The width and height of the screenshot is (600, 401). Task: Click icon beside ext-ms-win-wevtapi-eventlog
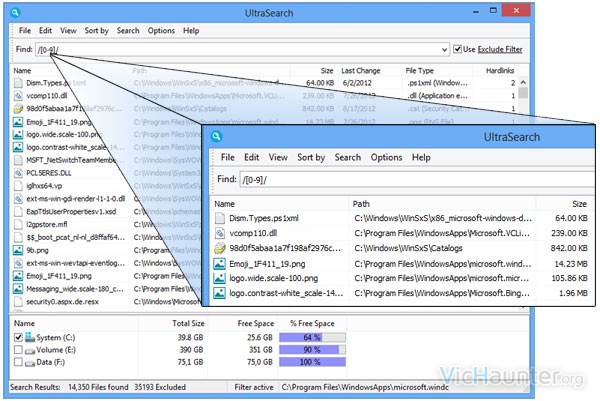pos(18,263)
